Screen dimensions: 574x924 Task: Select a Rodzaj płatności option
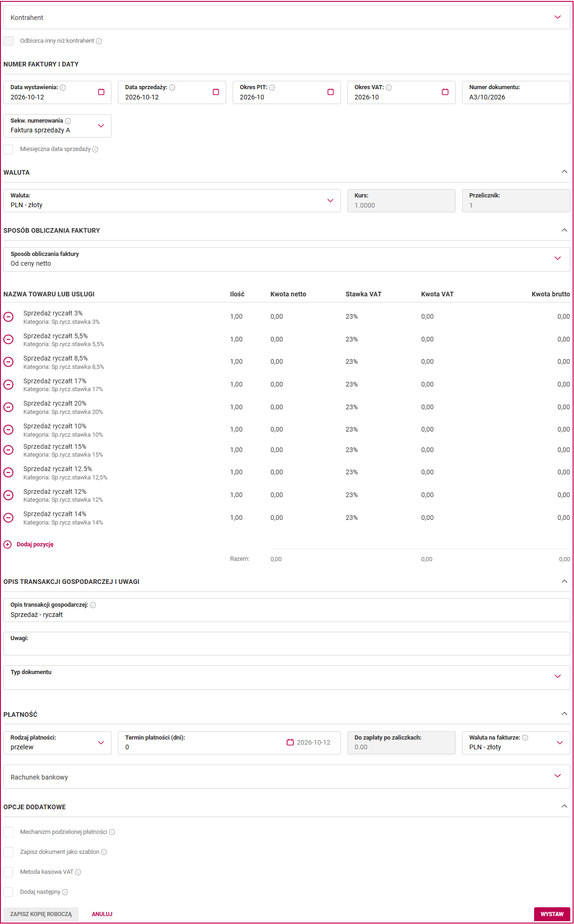click(57, 743)
